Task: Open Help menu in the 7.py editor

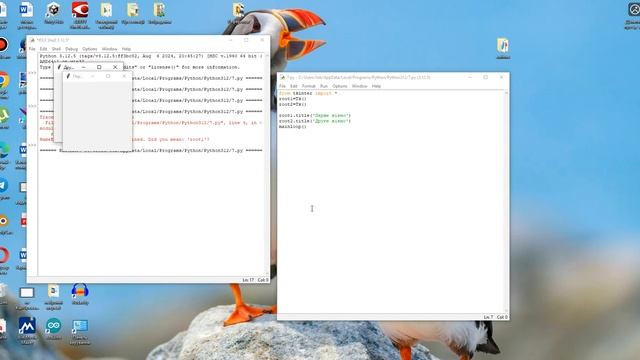Action: (x=376, y=86)
